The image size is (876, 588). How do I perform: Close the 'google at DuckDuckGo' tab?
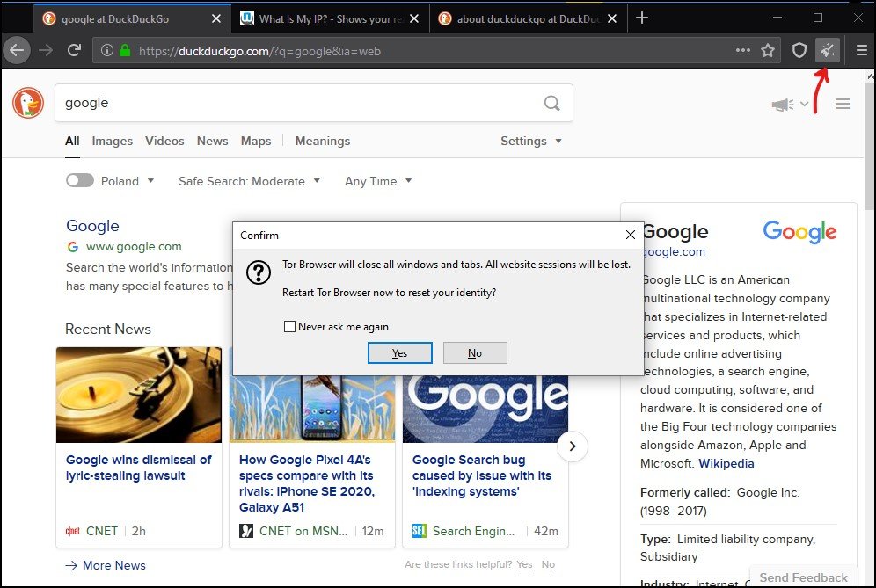point(216,18)
